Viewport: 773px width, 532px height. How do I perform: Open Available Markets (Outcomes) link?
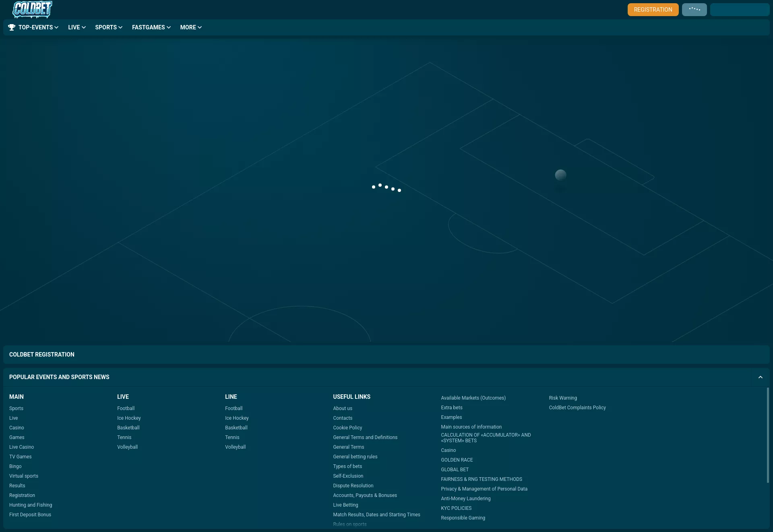click(x=473, y=398)
